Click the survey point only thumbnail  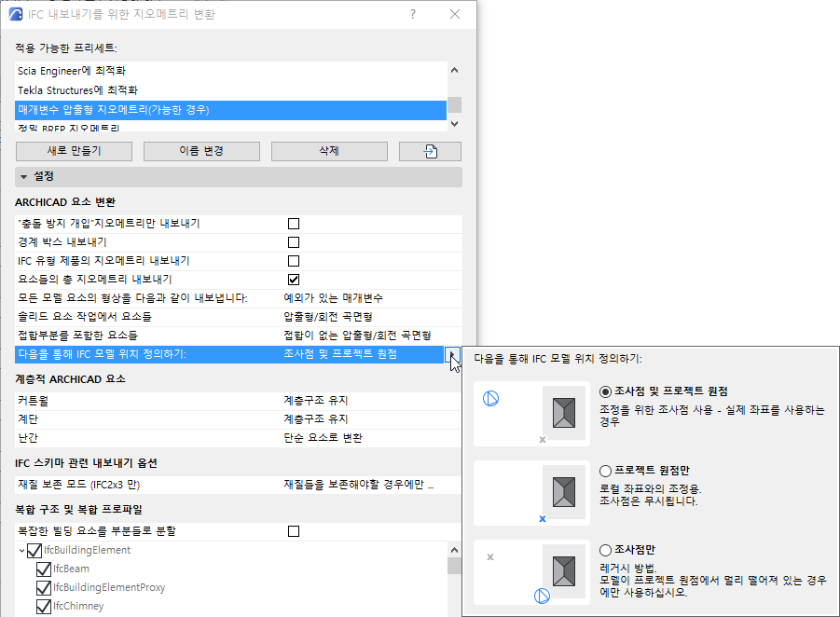coord(531,572)
